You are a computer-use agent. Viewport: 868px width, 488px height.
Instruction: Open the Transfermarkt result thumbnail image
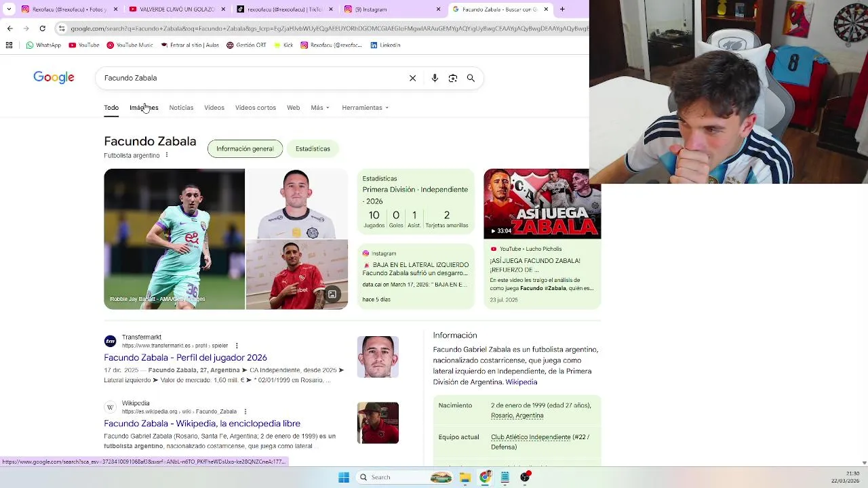coord(378,357)
